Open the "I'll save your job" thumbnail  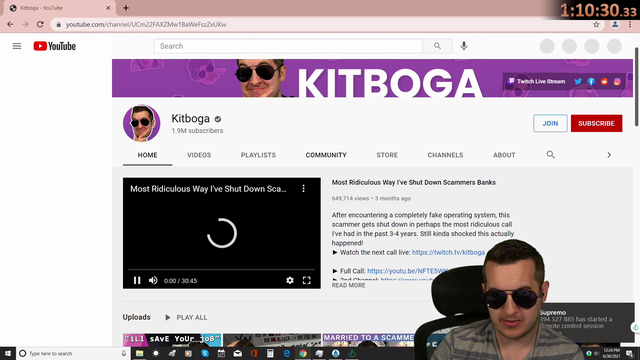[x=172, y=340]
